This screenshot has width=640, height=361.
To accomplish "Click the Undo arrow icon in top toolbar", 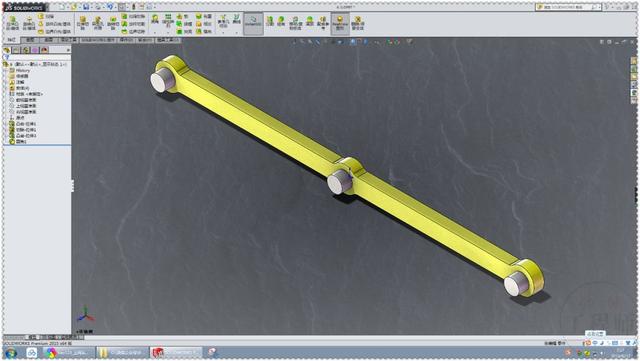I will point(110,7).
